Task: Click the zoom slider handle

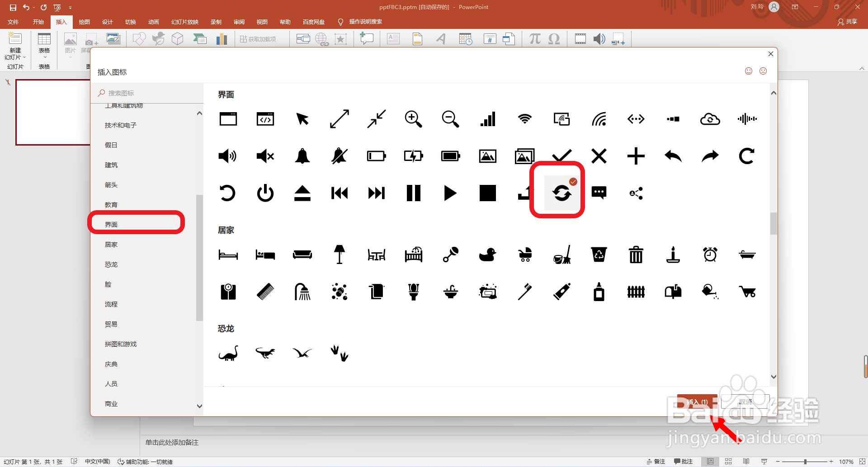Action: tap(805, 462)
